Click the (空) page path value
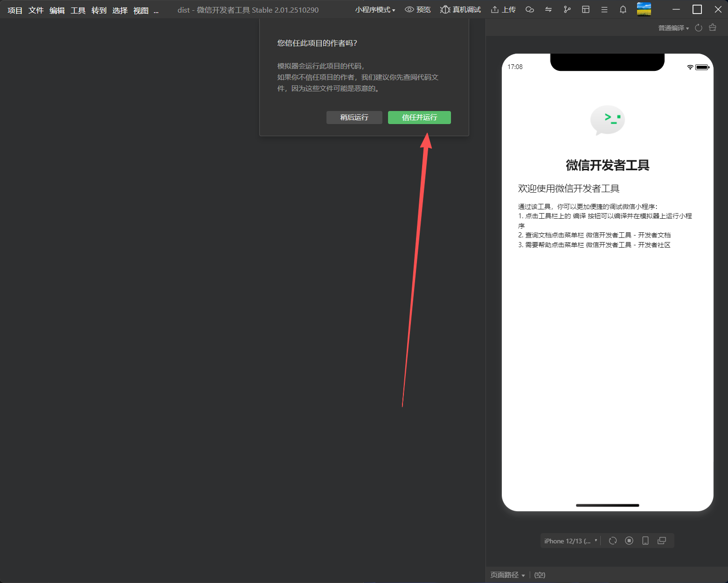This screenshot has height=583, width=728. pyautogui.click(x=540, y=575)
